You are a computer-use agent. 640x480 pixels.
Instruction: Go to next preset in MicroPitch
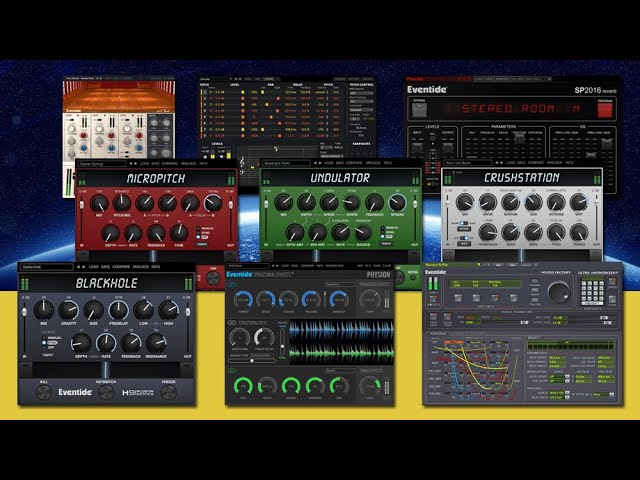[x=136, y=164]
